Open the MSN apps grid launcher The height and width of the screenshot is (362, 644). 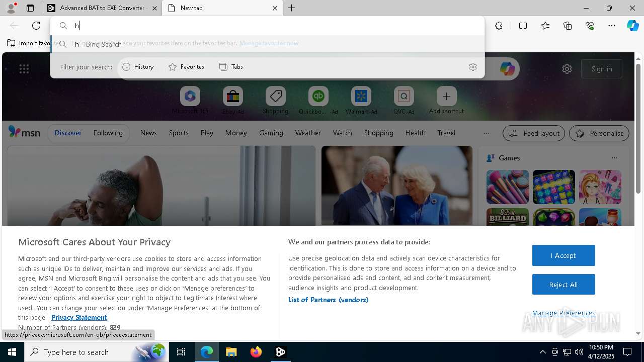(24, 69)
